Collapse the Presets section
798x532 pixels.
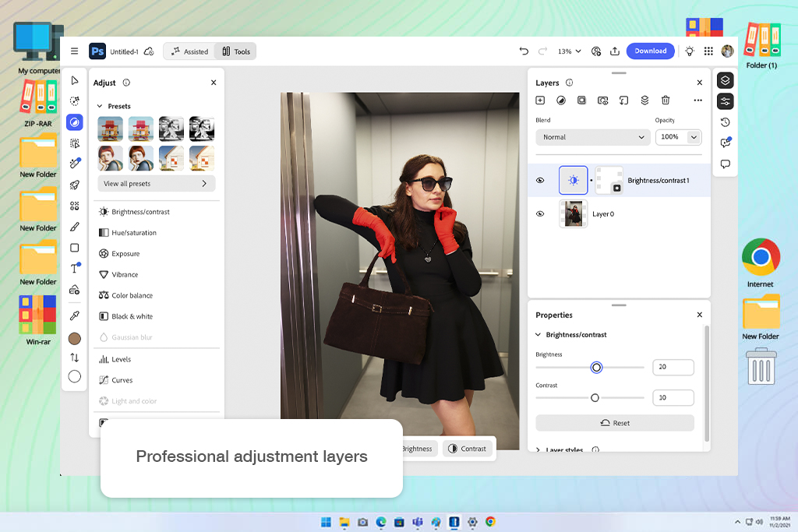(x=101, y=106)
